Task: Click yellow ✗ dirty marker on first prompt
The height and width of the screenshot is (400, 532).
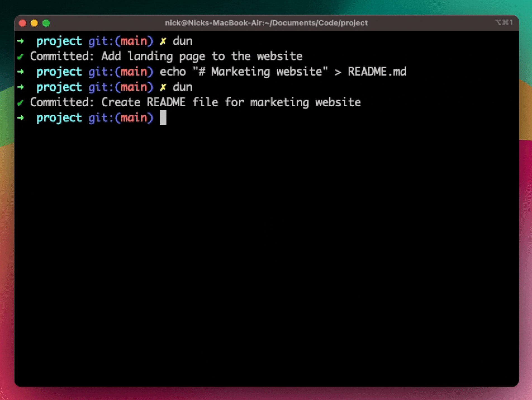Action: (x=163, y=41)
